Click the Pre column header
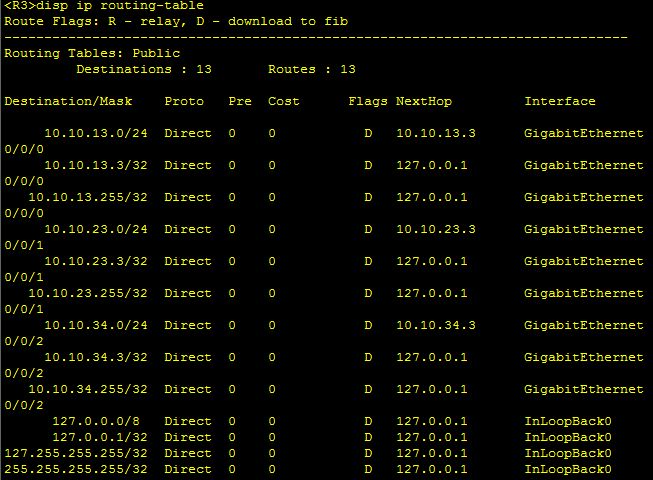This screenshot has width=653, height=480. click(240, 101)
